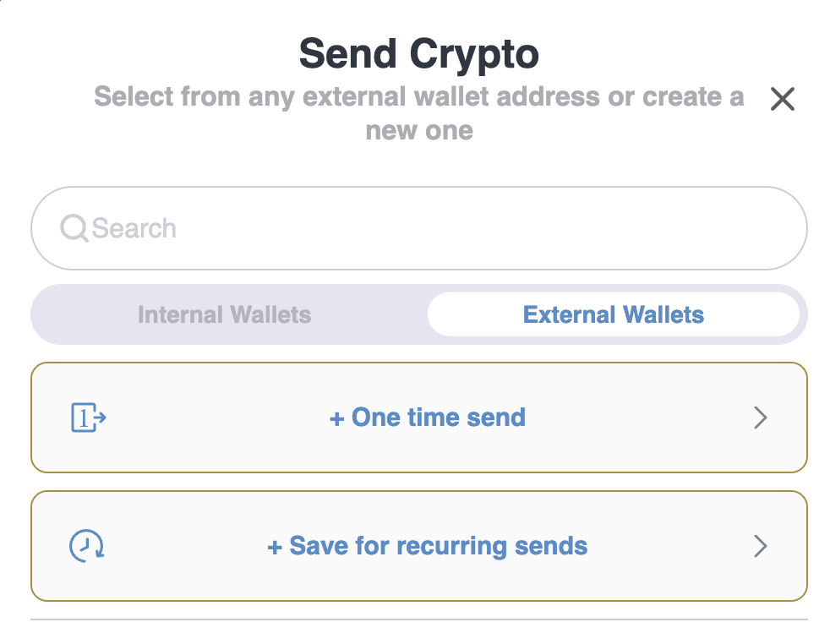Open recurring sends via its right chevron

761,546
